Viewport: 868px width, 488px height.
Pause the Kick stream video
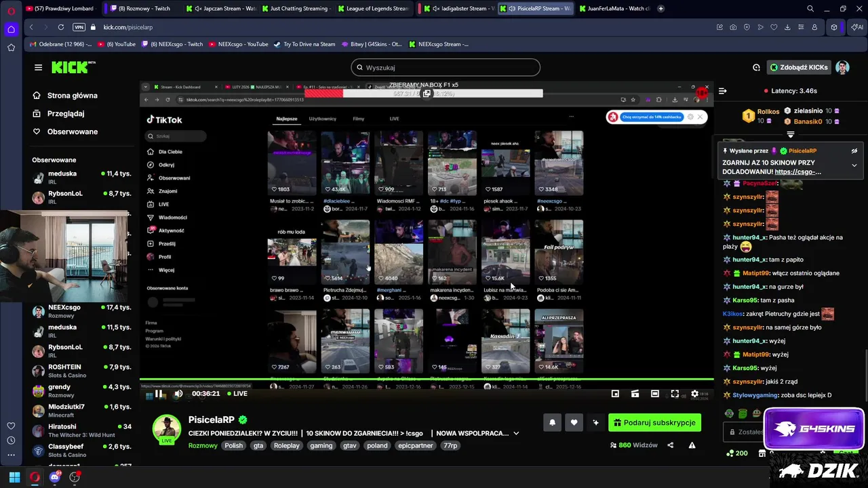(158, 394)
